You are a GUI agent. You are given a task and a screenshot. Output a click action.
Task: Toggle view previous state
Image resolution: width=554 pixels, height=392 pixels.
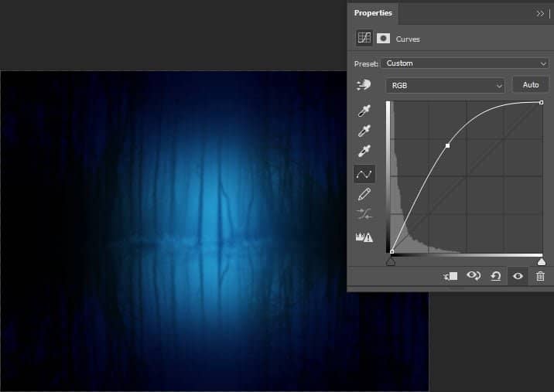tap(473, 276)
